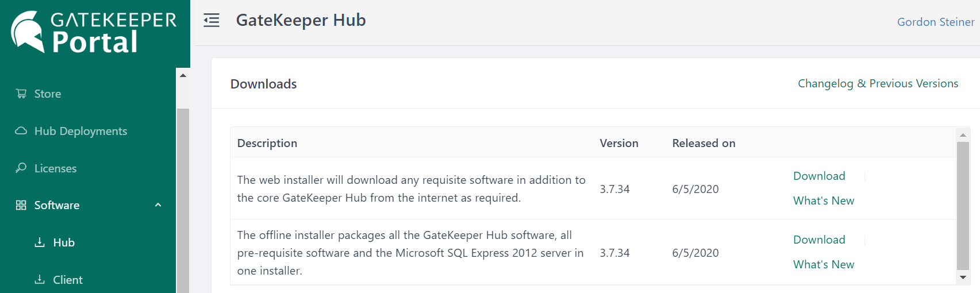Click the Store shopping cart icon
980x293 pixels.
[21, 94]
